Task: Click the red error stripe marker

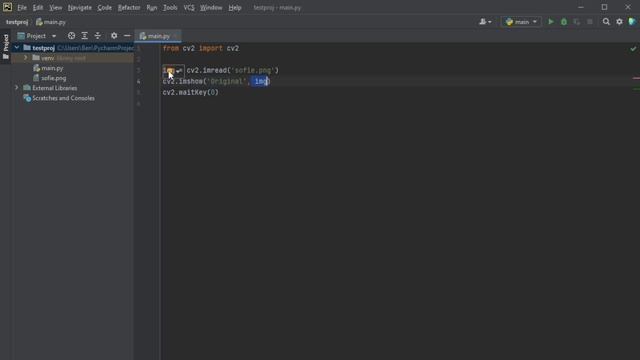Action: click(x=636, y=78)
